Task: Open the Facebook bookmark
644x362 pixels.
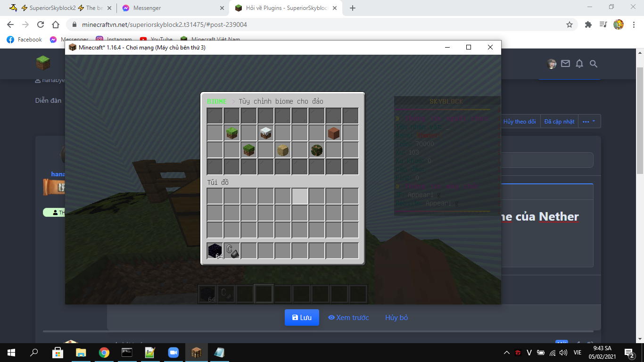Action: (24, 40)
